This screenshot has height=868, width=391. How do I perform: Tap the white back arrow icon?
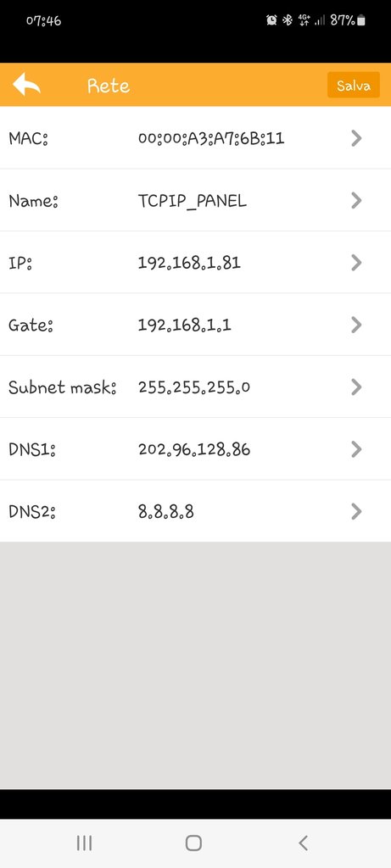coord(26,85)
